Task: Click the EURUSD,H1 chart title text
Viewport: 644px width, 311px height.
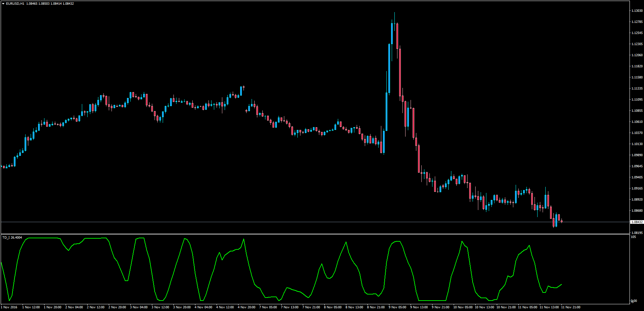Action: [x=15, y=4]
